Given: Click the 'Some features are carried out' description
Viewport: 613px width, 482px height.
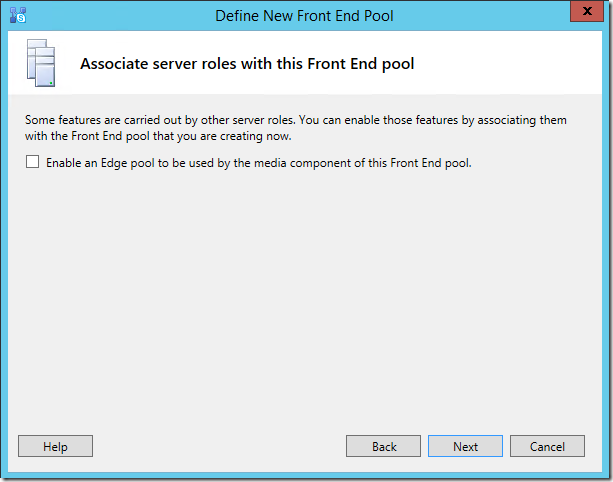Looking at the screenshot, I should click(x=296, y=127).
